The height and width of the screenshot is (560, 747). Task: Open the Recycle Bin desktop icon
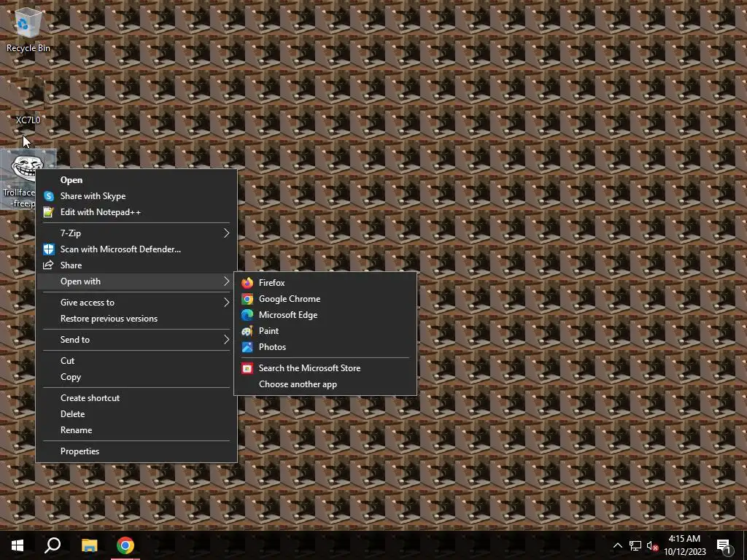28,29
